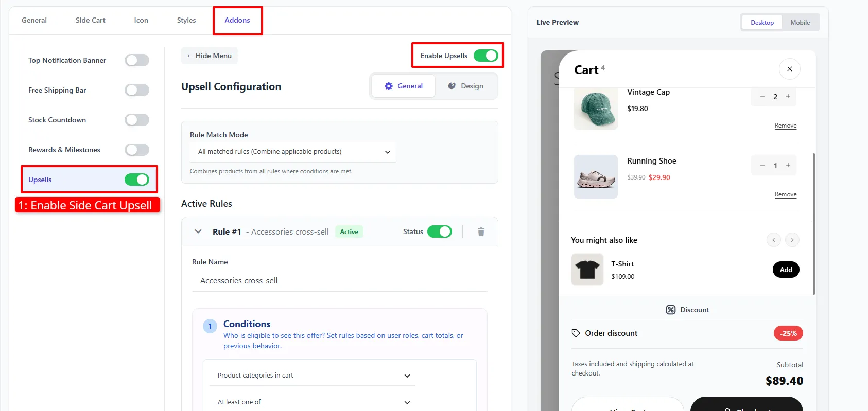Click the Top Notification Banner label
Screen dimensions: 868x411
tap(67, 60)
